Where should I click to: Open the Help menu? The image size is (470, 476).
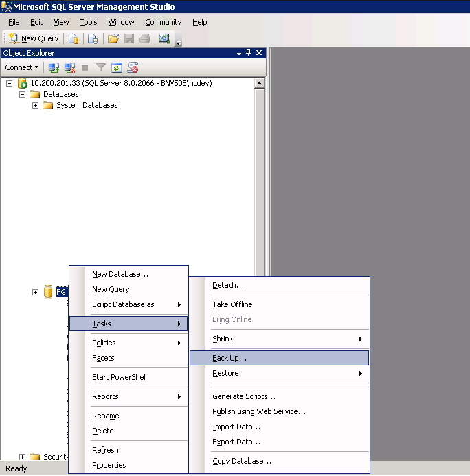(199, 22)
